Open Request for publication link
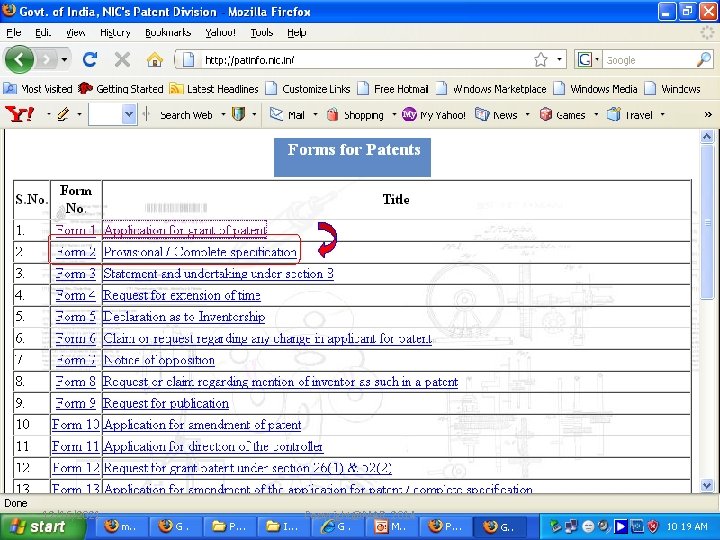The width and height of the screenshot is (720, 540). [x=166, y=403]
